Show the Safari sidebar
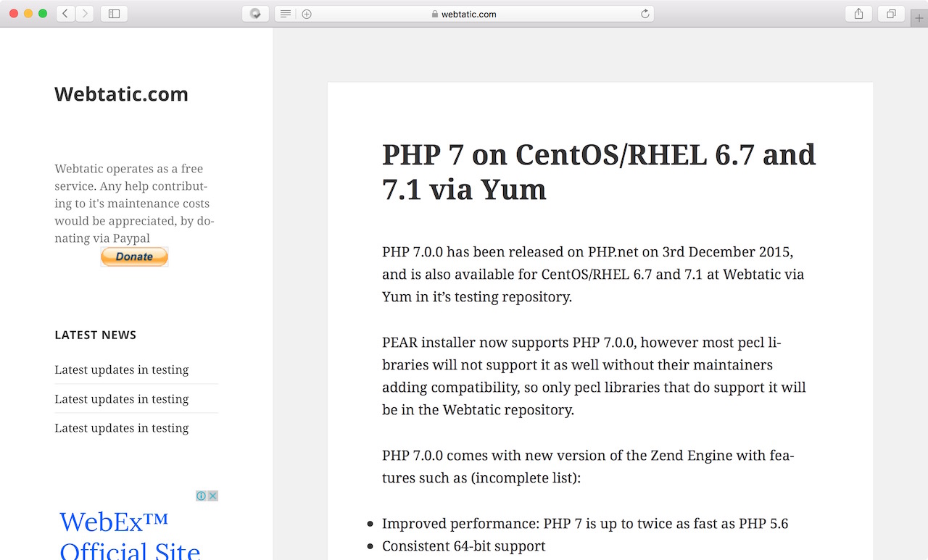 [x=114, y=14]
